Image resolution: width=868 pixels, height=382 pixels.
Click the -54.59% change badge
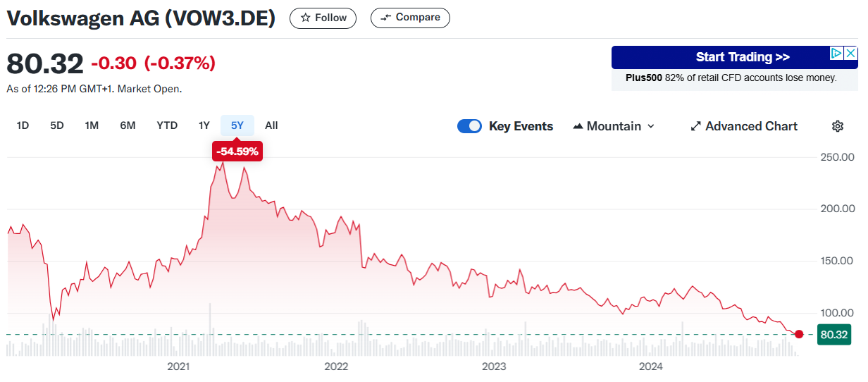click(x=237, y=151)
